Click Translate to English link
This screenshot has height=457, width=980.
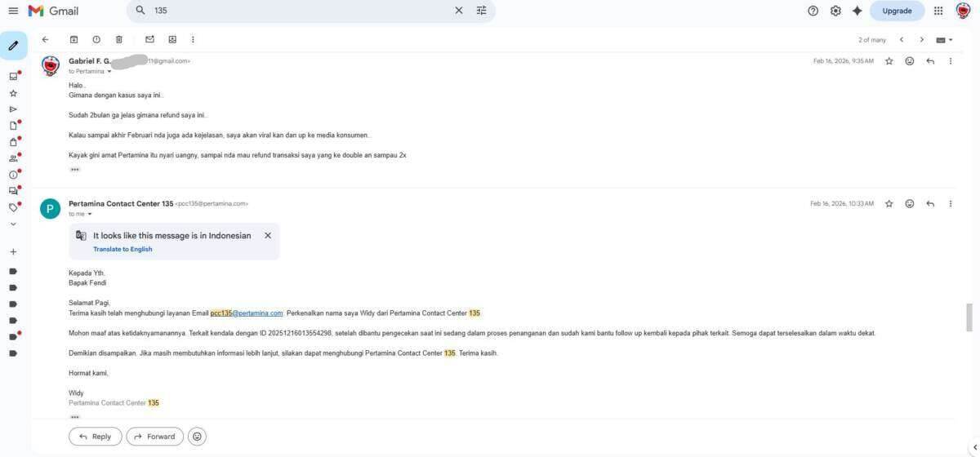coord(122,249)
